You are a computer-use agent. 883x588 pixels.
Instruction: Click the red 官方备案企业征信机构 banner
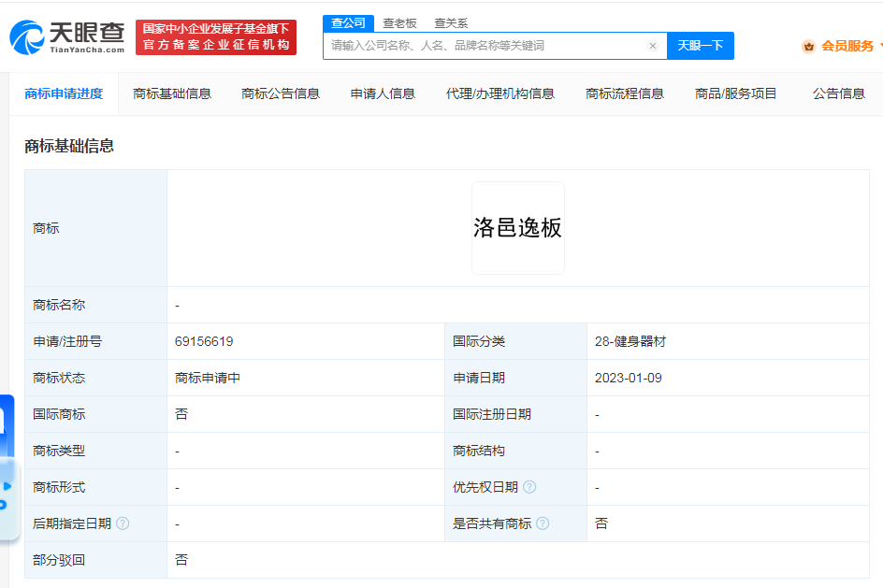[216, 37]
